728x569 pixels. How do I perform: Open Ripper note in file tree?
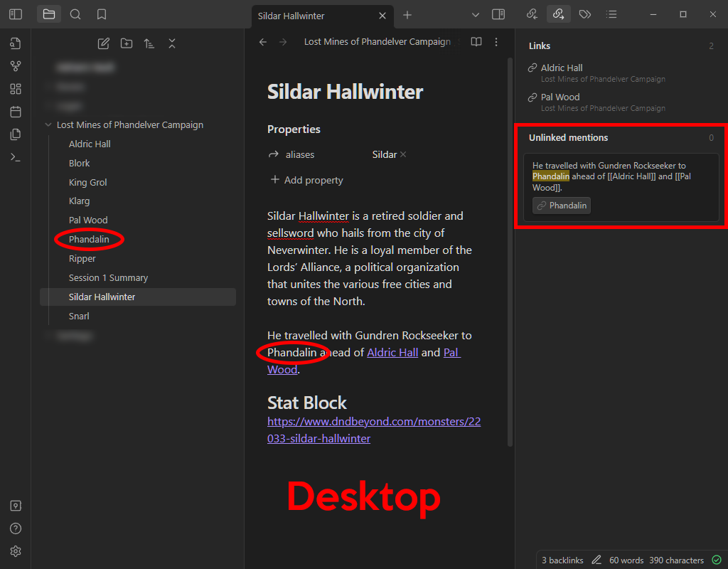point(82,258)
